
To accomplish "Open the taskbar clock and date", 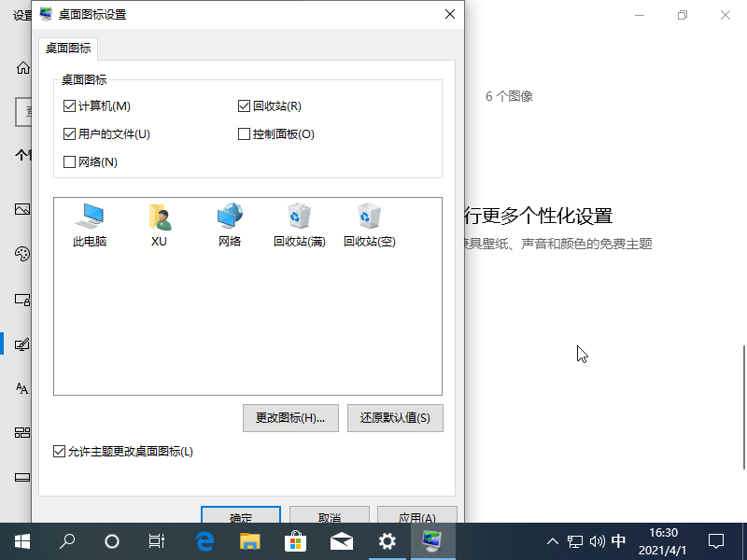I will [x=664, y=540].
